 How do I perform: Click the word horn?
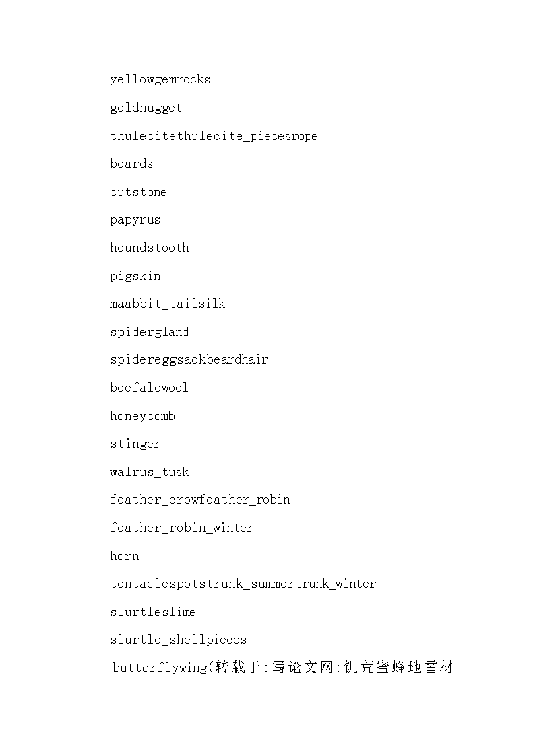[x=125, y=556]
